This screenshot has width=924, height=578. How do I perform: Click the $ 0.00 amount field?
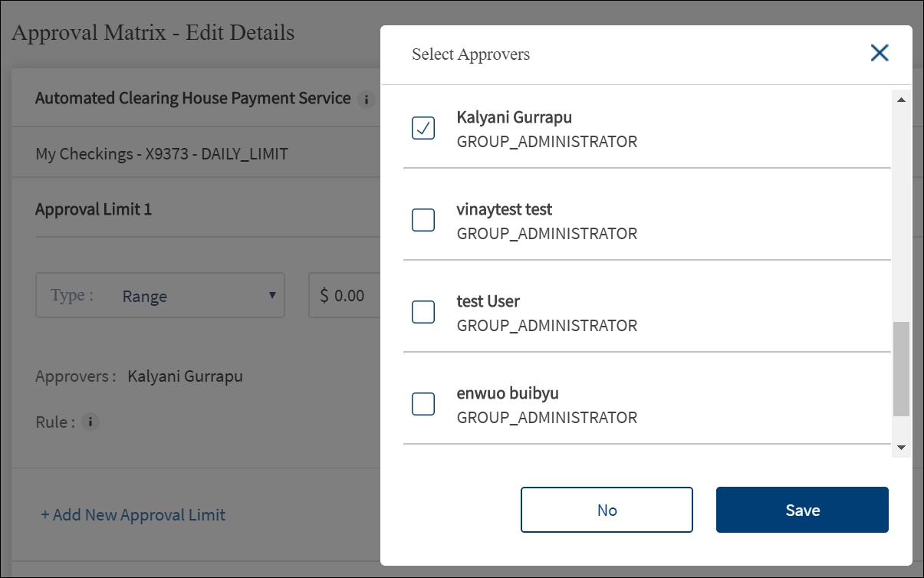pos(345,296)
